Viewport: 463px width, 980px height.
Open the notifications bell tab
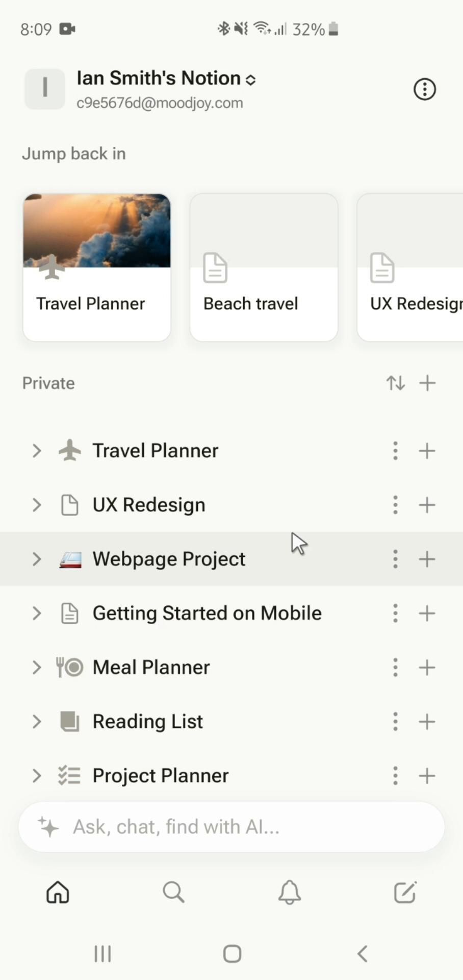coord(289,892)
